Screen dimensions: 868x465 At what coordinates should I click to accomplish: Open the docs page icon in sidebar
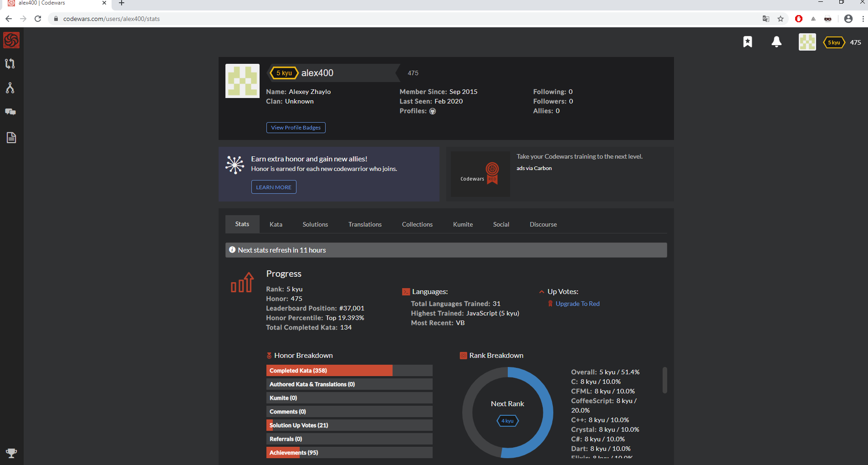point(11,138)
